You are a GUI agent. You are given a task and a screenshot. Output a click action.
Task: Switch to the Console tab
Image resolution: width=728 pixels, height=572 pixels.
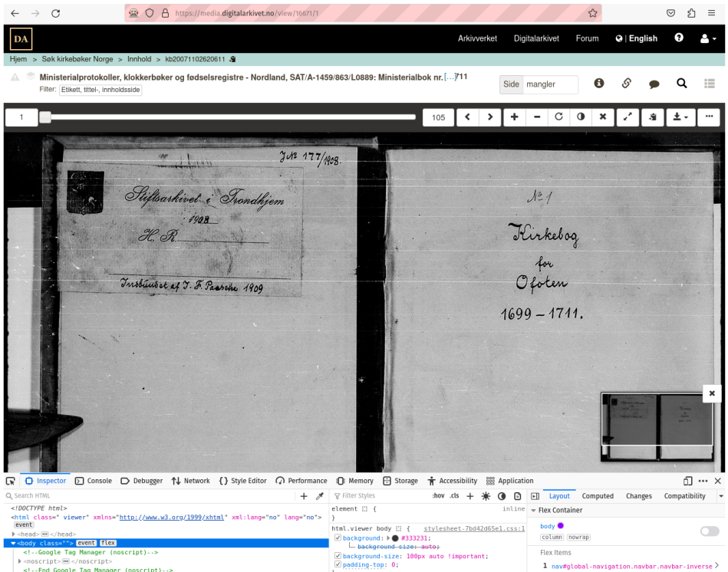click(x=94, y=481)
